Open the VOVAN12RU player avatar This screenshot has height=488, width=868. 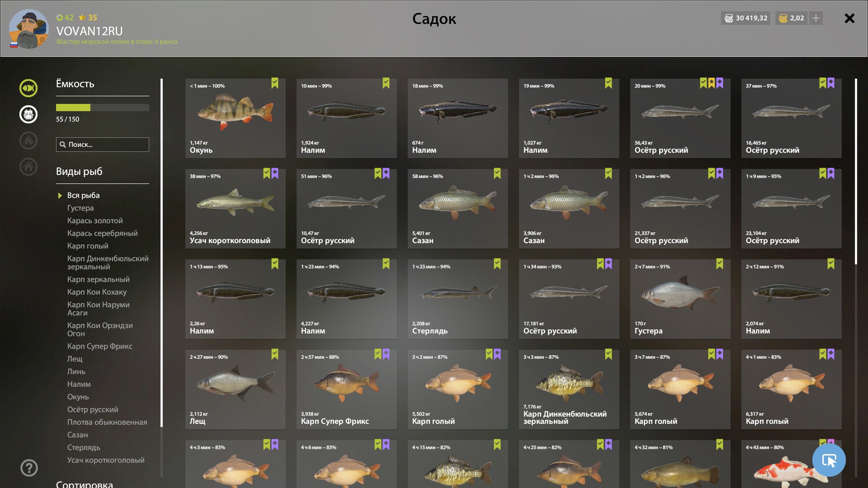click(29, 28)
